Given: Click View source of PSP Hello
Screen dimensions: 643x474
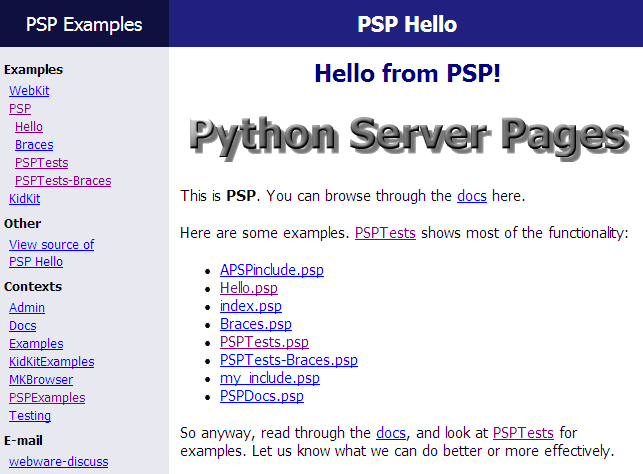Looking at the screenshot, I should (51, 244).
